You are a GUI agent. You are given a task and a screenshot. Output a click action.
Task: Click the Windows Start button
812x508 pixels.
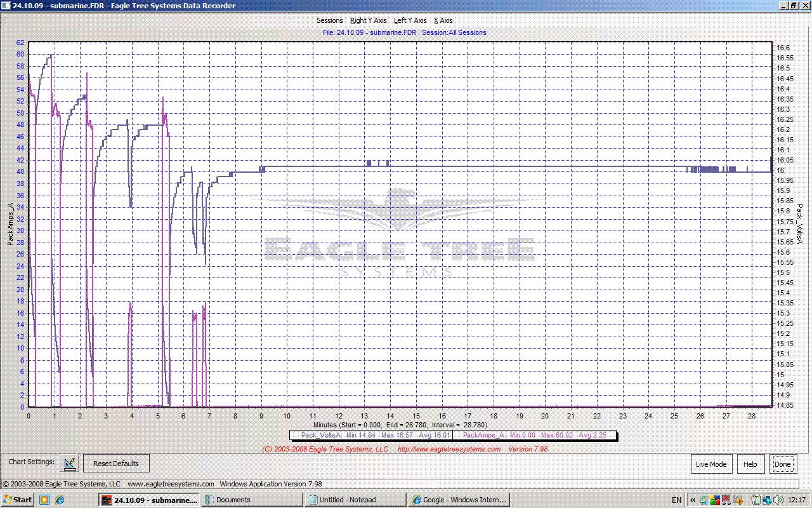tap(18, 500)
